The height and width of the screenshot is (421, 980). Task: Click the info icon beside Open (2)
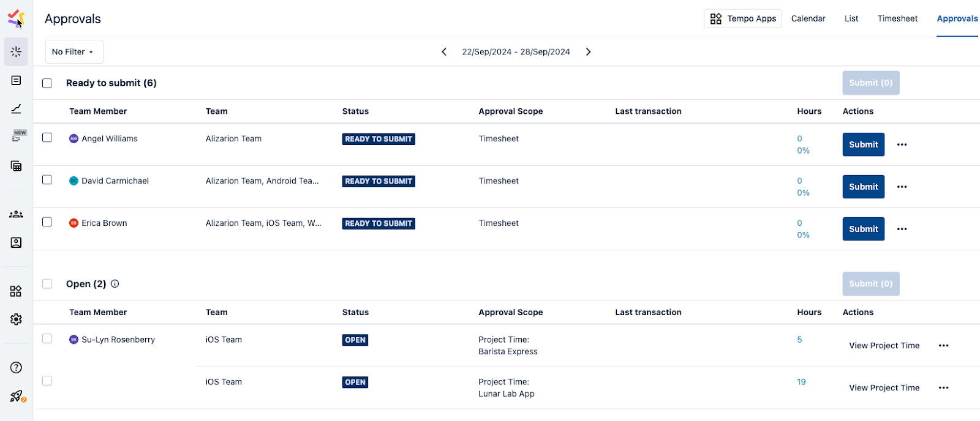115,284
